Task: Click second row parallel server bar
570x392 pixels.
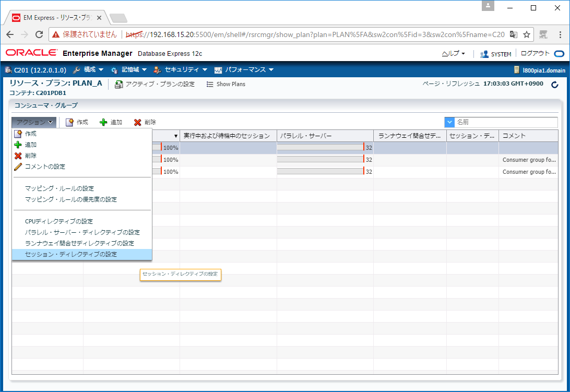Action: click(x=320, y=159)
